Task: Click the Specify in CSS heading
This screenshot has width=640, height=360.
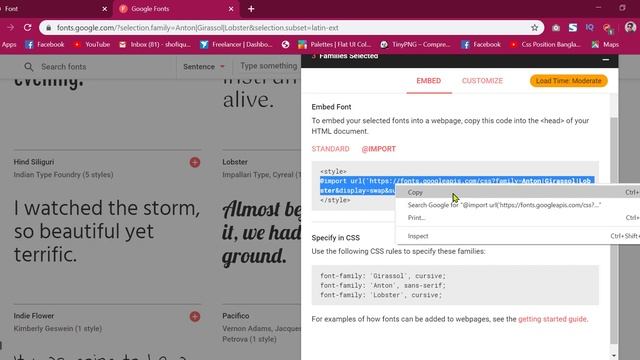Action: pyautogui.click(x=336, y=238)
